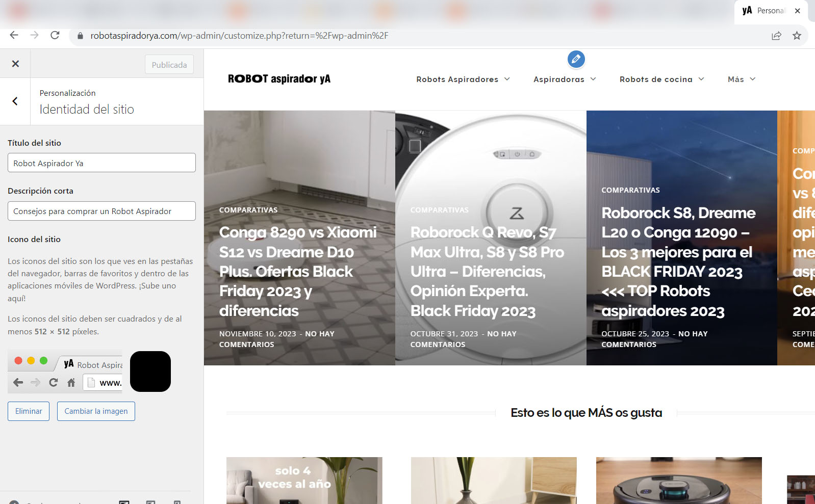Open the Más menu
815x504 pixels.
(x=735, y=79)
